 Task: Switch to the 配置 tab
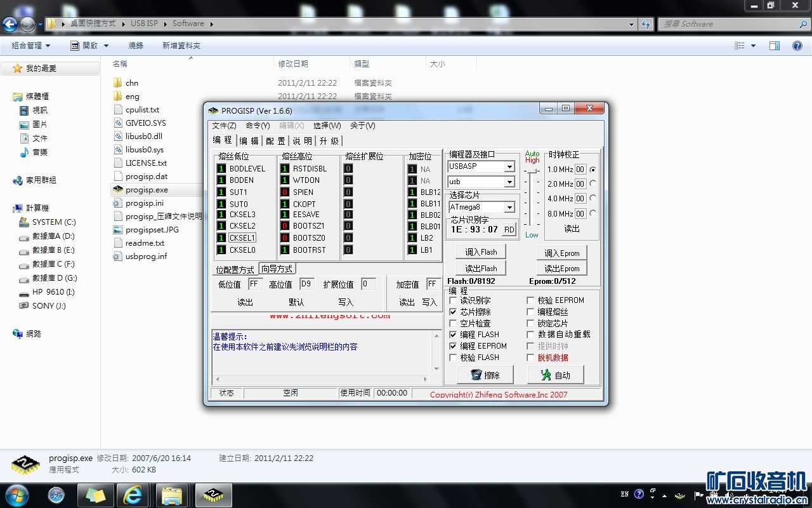point(275,141)
